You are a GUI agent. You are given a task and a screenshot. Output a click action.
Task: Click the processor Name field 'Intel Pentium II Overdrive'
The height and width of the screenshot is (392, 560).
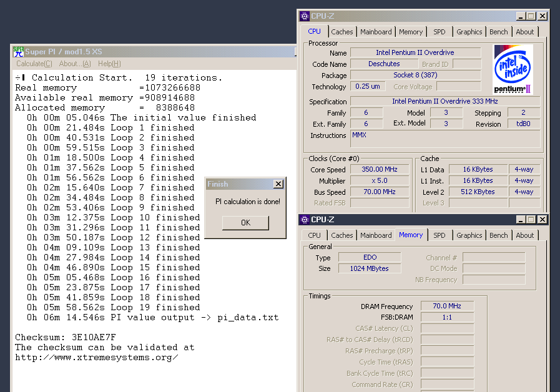(415, 52)
